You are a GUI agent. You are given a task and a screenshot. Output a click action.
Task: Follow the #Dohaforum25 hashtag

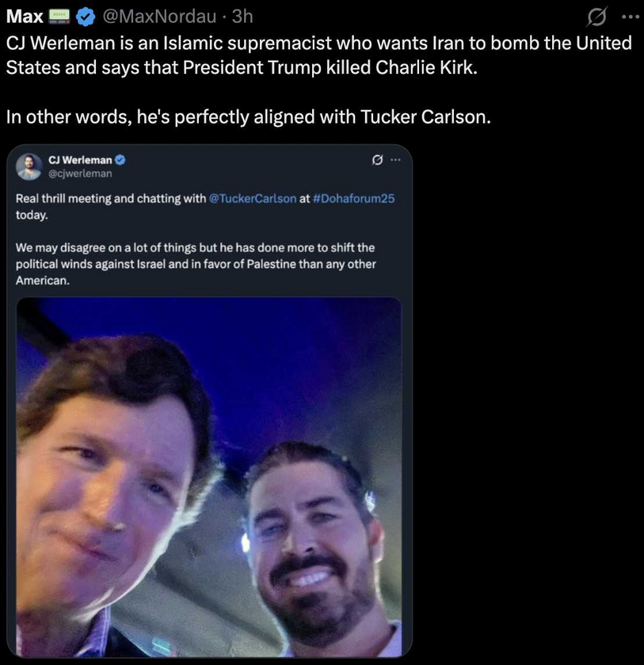click(353, 199)
